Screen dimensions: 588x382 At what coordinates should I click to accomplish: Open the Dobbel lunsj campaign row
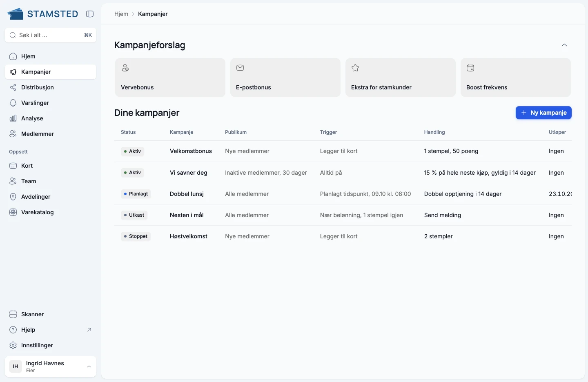(x=343, y=194)
